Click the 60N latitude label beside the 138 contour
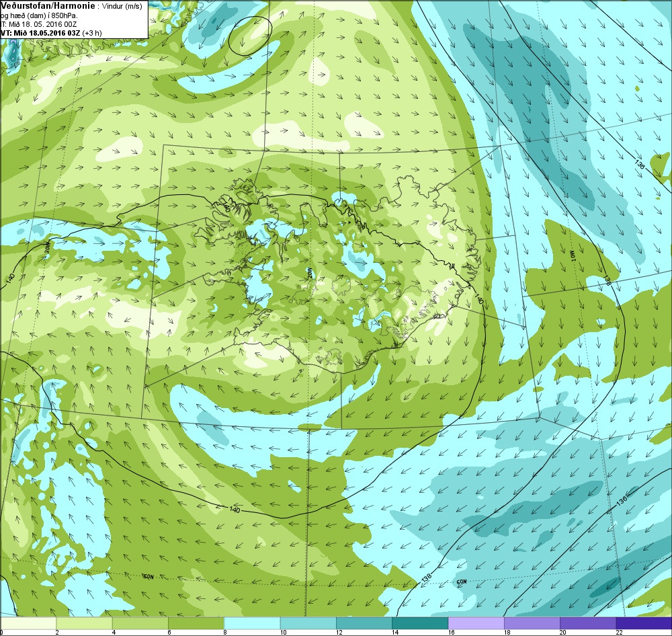This screenshot has width=672, height=636. (x=461, y=582)
